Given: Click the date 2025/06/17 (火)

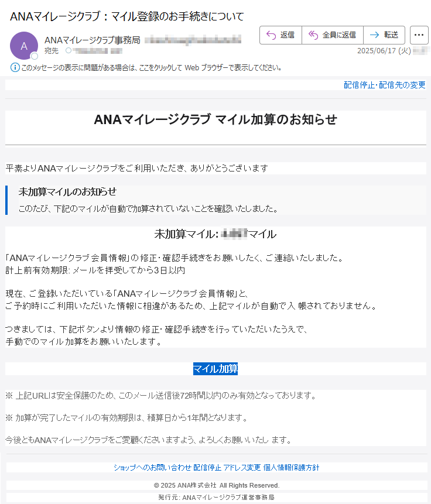Looking at the screenshot, I should tap(384, 51).
